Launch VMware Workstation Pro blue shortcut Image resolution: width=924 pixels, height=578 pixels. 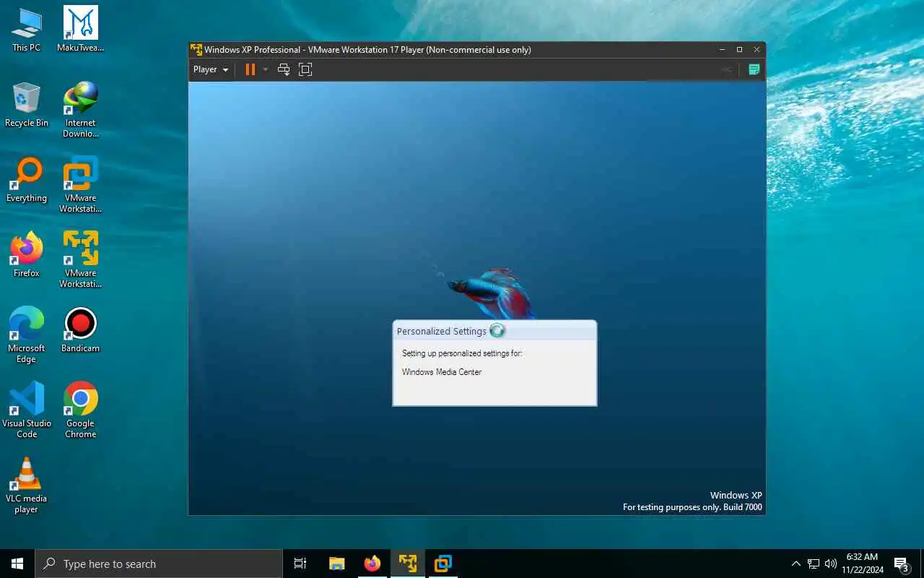(x=81, y=185)
